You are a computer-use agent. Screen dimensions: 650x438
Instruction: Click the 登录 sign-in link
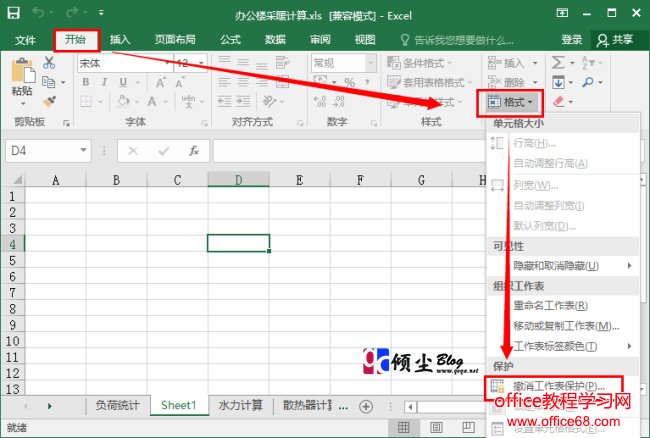point(572,40)
